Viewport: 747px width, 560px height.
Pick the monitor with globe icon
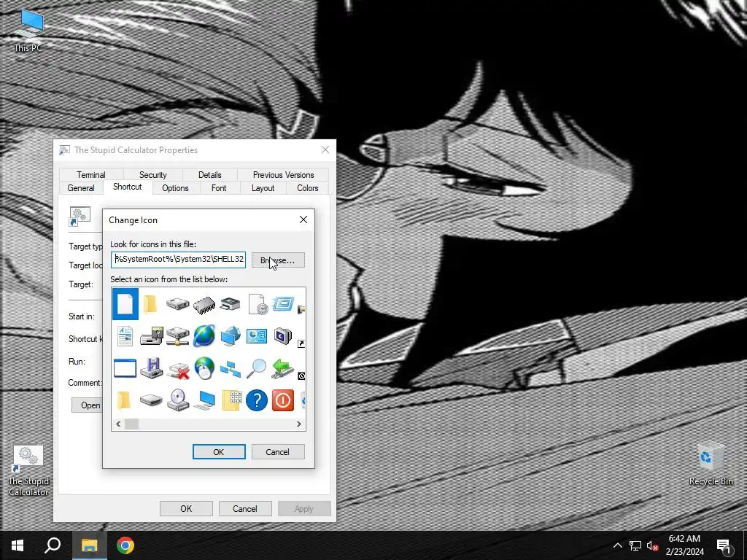(x=231, y=336)
